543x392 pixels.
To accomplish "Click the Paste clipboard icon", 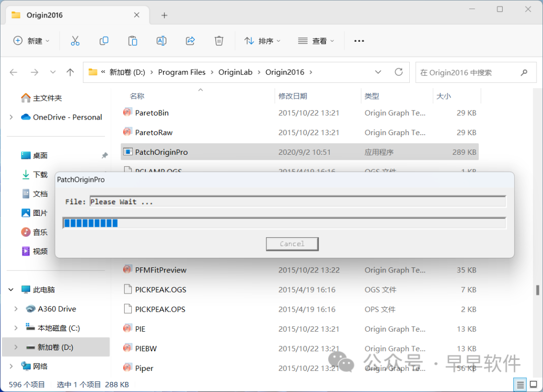I will pos(133,41).
